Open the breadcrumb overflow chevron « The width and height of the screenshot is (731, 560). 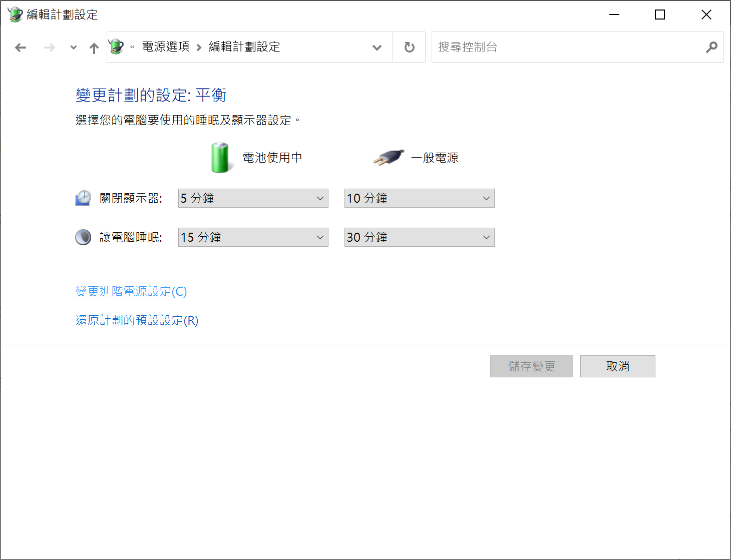[132, 47]
